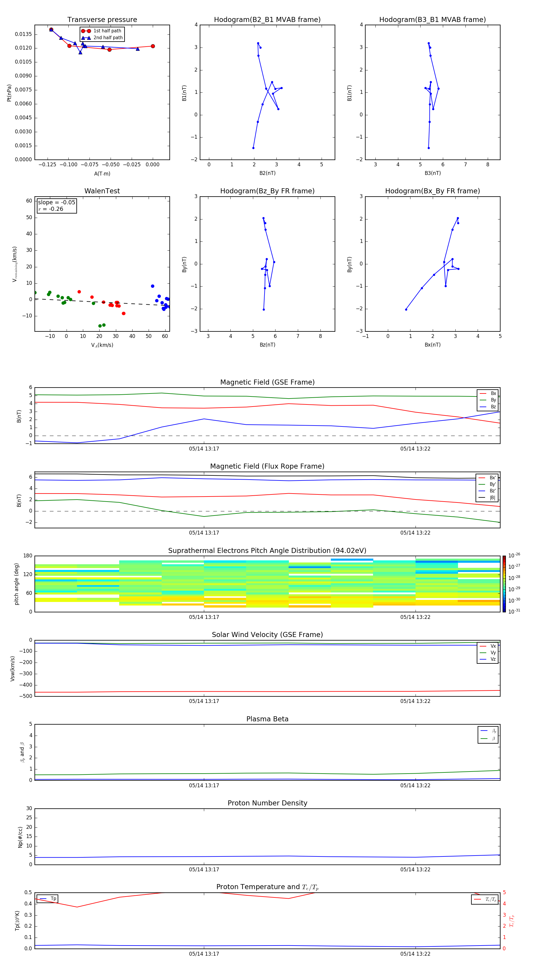Click the Suprathermal Electrons Pitch Angle Distribution title

pyautogui.click(x=267, y=551)
